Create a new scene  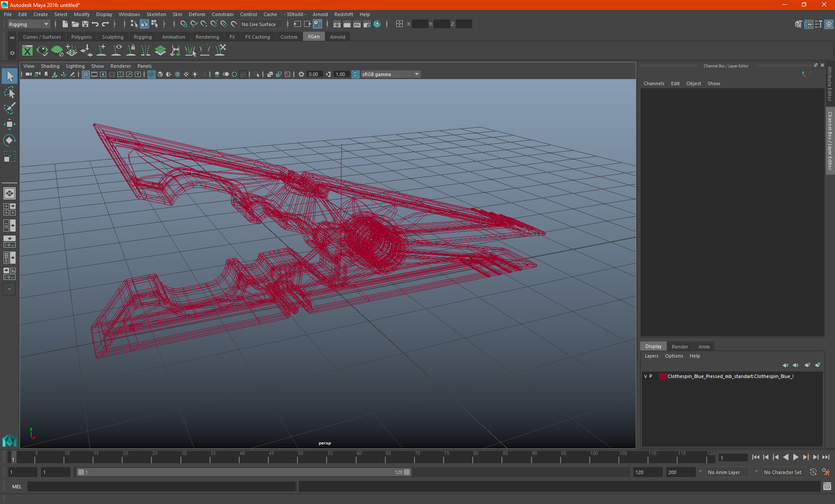coord(65,24)
